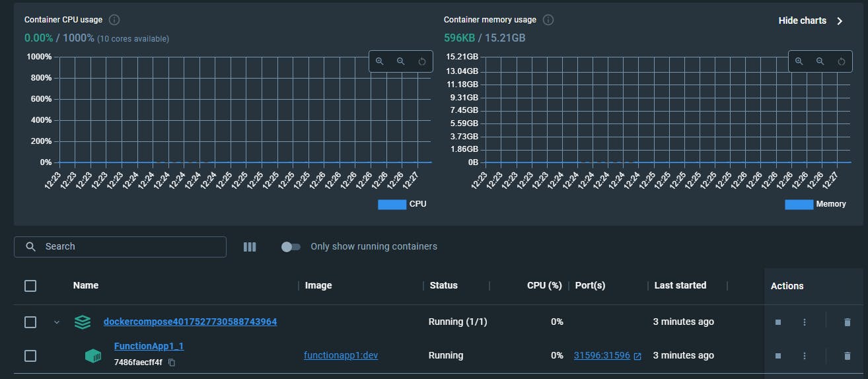Open the column chooser icon next to the search box
The image size is (868, 379).
coord(250,247)
